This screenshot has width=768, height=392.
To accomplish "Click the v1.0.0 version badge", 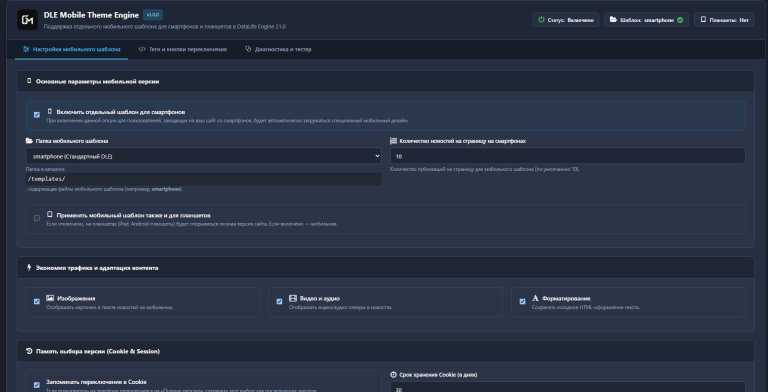I will point(153,15).
